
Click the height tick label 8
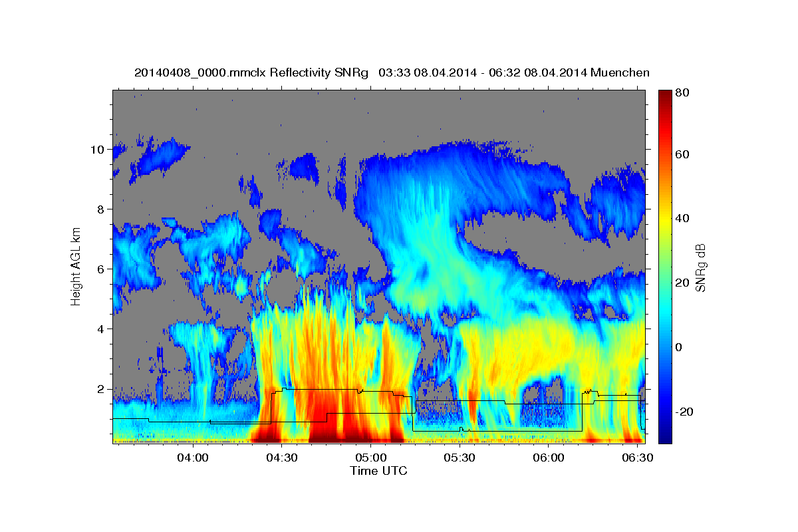tap(101, 209)
